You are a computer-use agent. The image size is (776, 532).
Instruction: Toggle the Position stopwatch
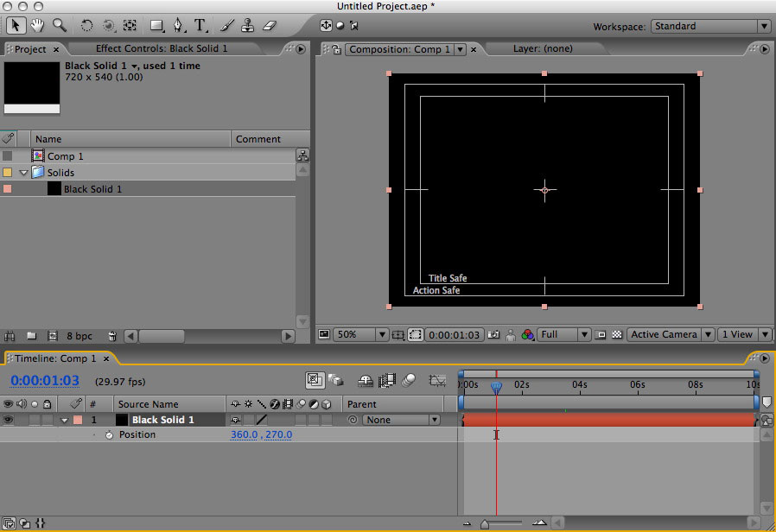[109, 435]
